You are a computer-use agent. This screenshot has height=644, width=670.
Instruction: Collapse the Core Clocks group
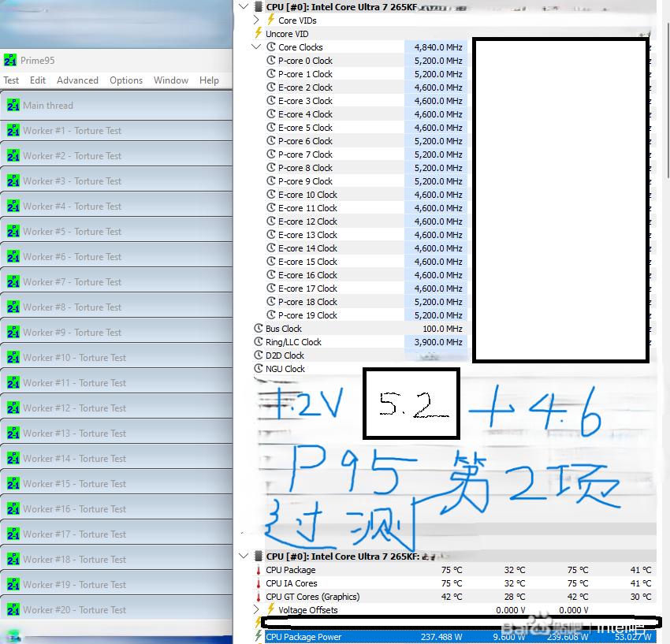point(256,47)
